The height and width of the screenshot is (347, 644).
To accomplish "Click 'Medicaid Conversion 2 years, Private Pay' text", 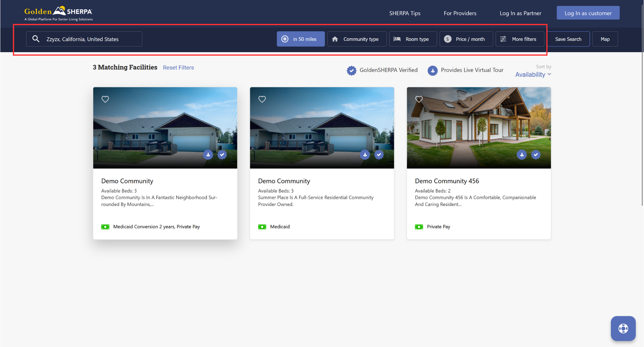I will coord(156,227).
